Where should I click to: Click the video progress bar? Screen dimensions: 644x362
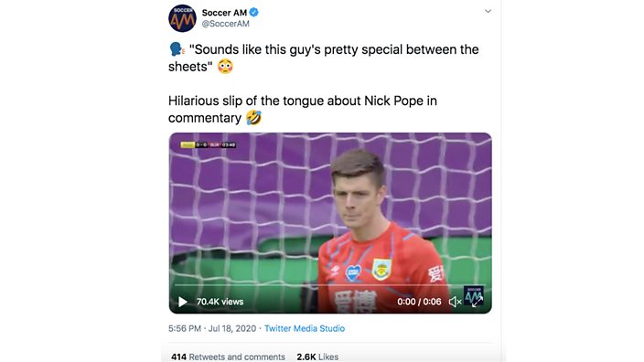point(330,285)
